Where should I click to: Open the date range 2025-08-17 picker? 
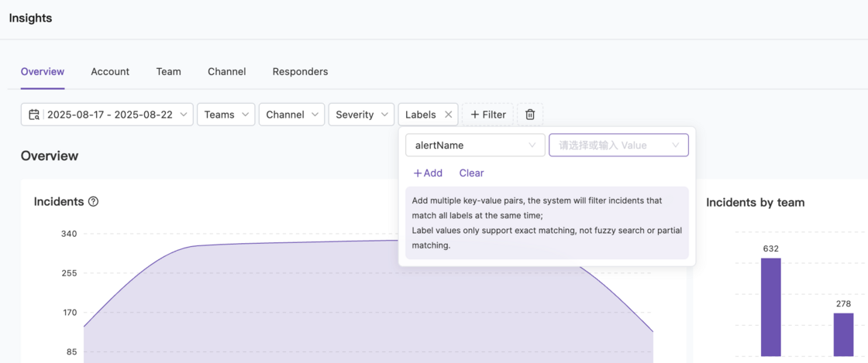pos(110,115)
